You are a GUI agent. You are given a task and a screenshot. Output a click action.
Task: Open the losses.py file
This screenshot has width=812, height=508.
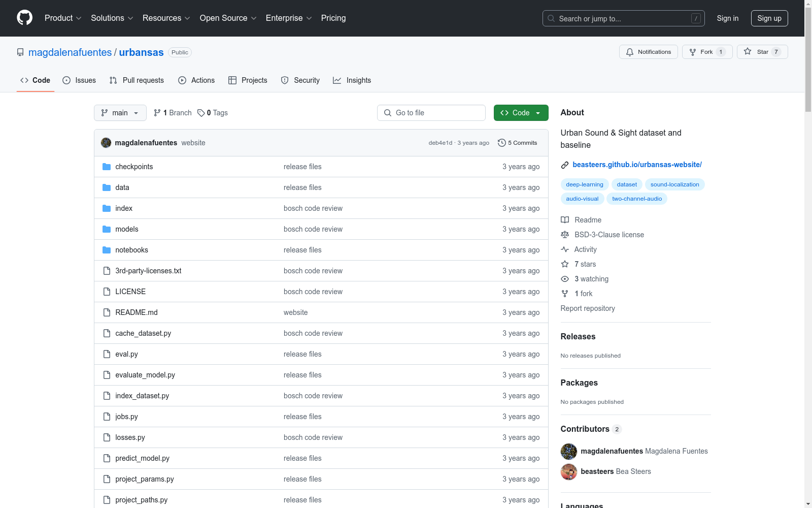tap(130, 437)
